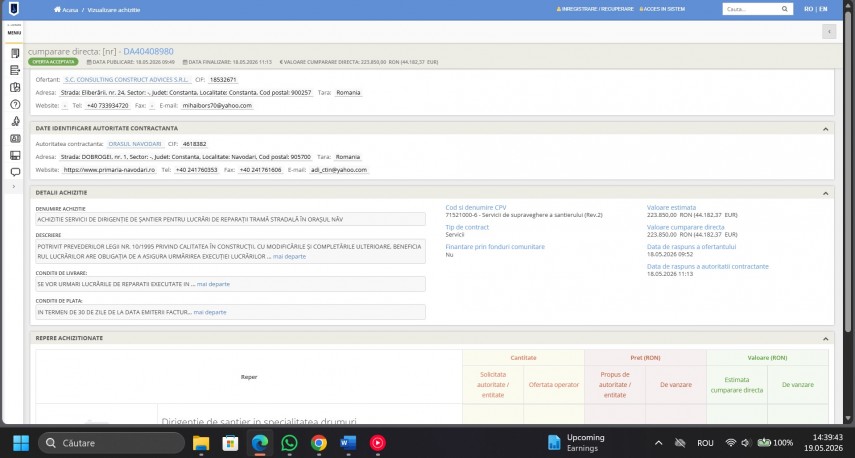The height and width of the screenshot is (458, 855).
Task: Switch to Microsoft Edge in taskbar
Action: 260,443
